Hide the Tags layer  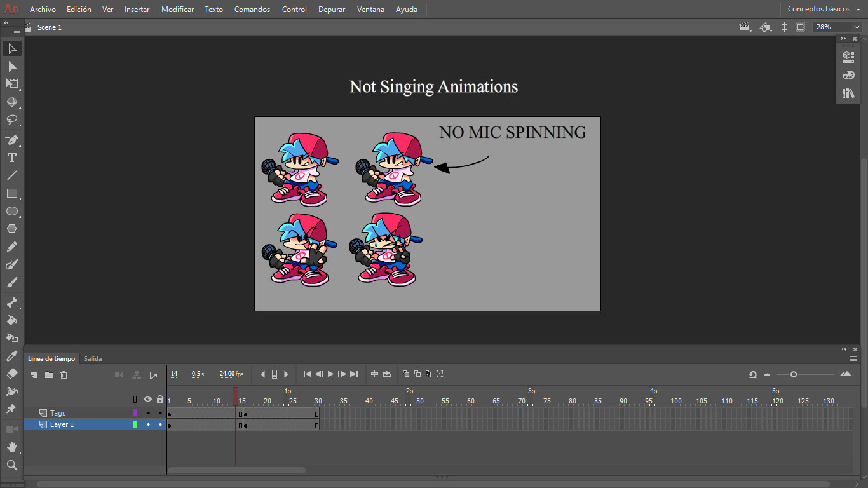[x=147, y=412]
